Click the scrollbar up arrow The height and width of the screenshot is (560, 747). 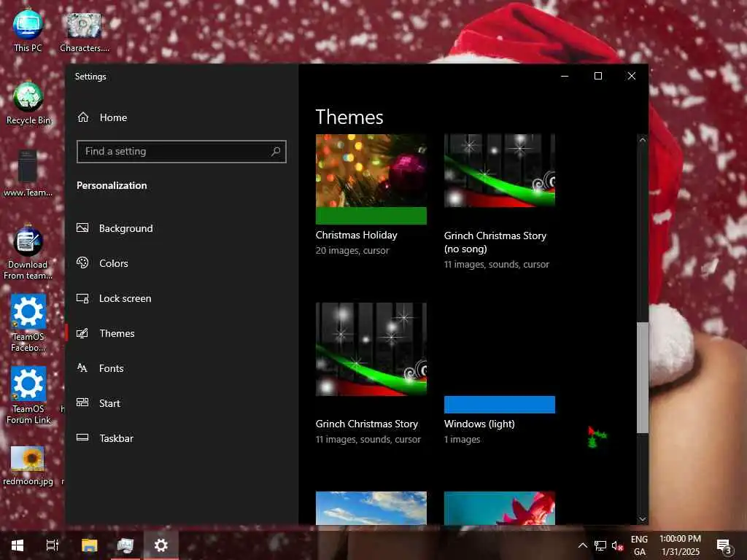tap(642, 141)
